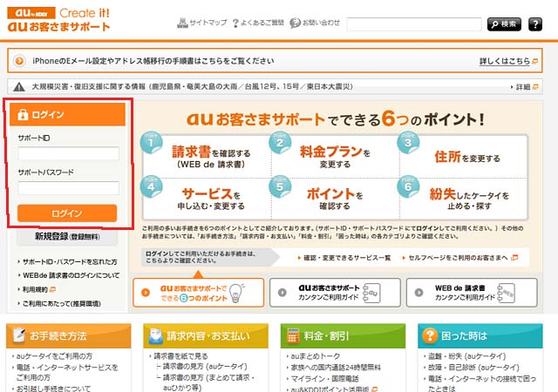This screenshot has width=558, height=392.
Task: Select Point 3 bubble for address change
Action: coord(408,142)
